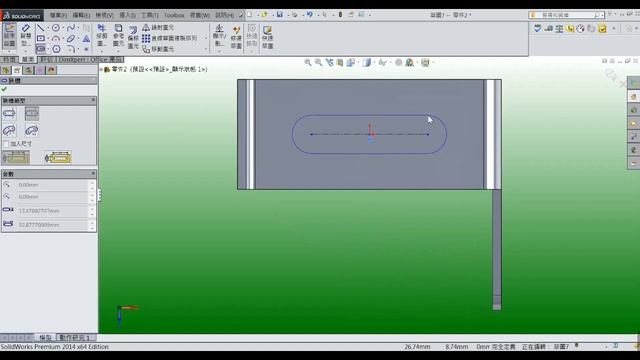The image size is (640, 360).
Task: Click the Rapid Sketch tool
Action: 267,37
